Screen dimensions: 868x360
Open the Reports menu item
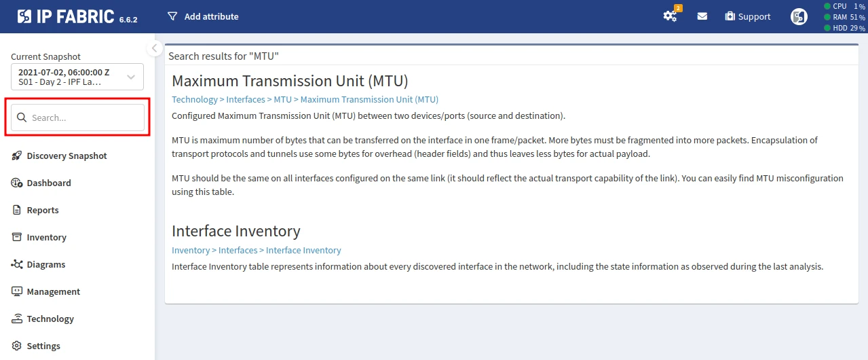click(x=43, y=210)
